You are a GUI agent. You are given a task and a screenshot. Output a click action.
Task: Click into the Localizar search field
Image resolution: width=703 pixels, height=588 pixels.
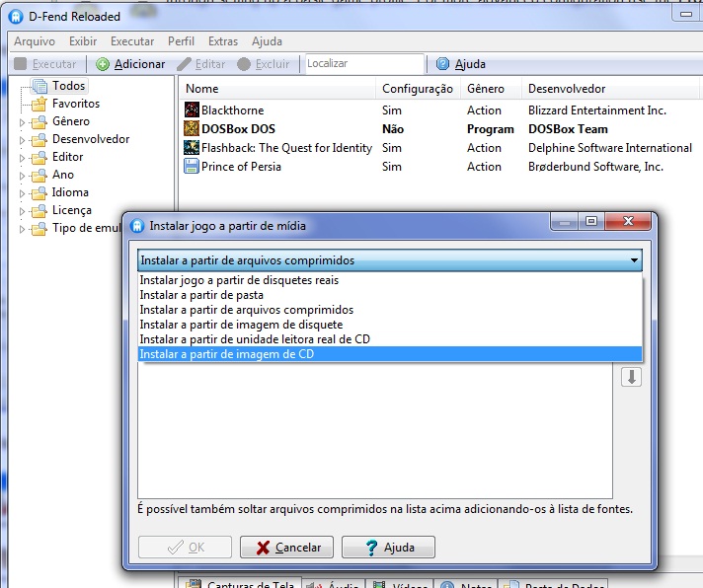[364, 63]
